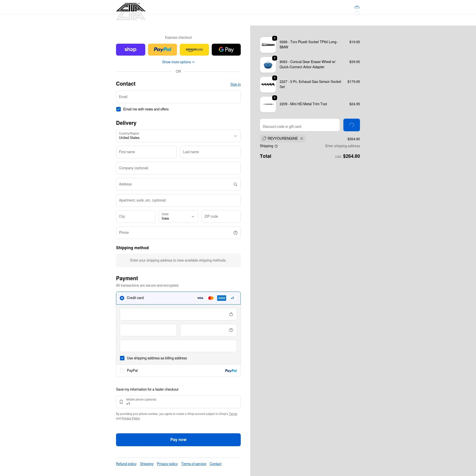Remove the REVYOURENGINE discount code
The height and width of the screenshot is (476, 476).
click(x=302, y=138)
